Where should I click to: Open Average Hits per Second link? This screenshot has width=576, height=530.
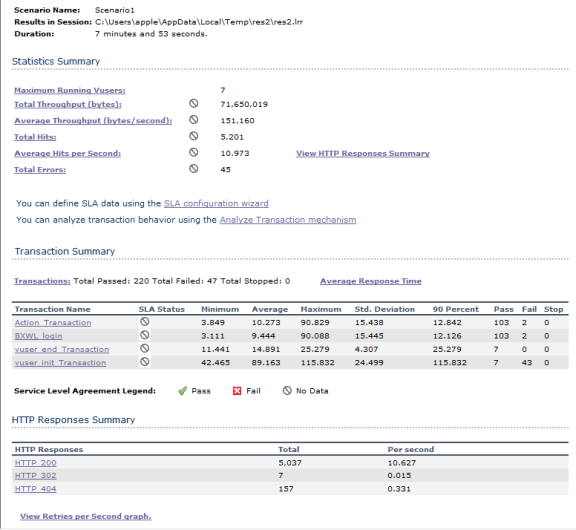(67, 154)
